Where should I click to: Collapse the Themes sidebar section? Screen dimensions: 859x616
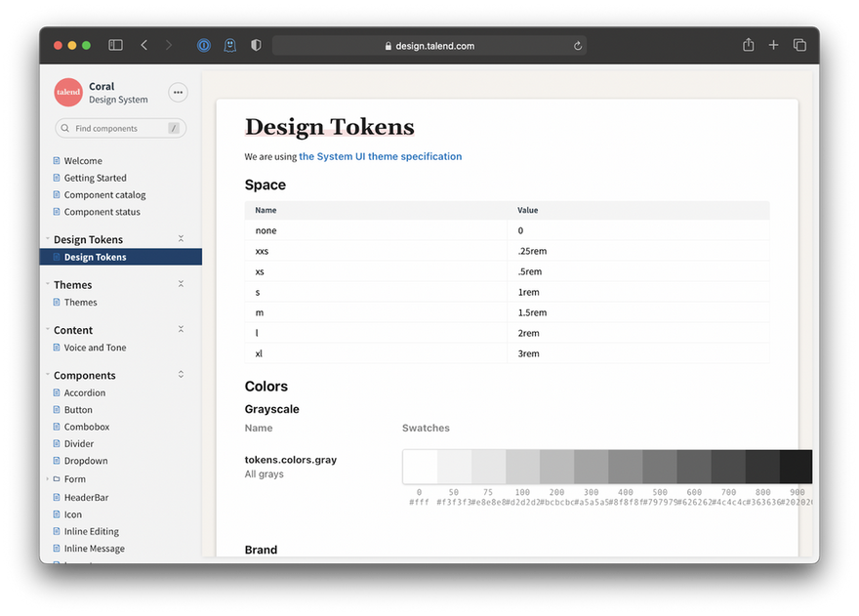pyautogui.click(x=181, y=284)
